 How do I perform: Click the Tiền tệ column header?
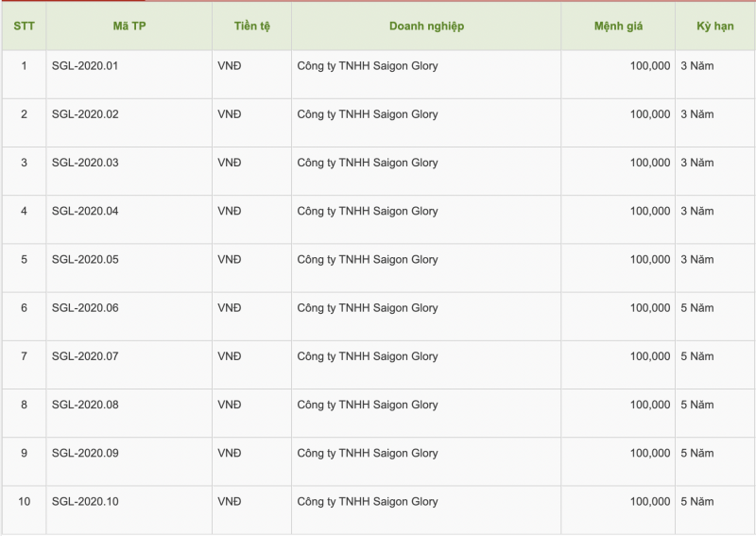pos(252,26)
